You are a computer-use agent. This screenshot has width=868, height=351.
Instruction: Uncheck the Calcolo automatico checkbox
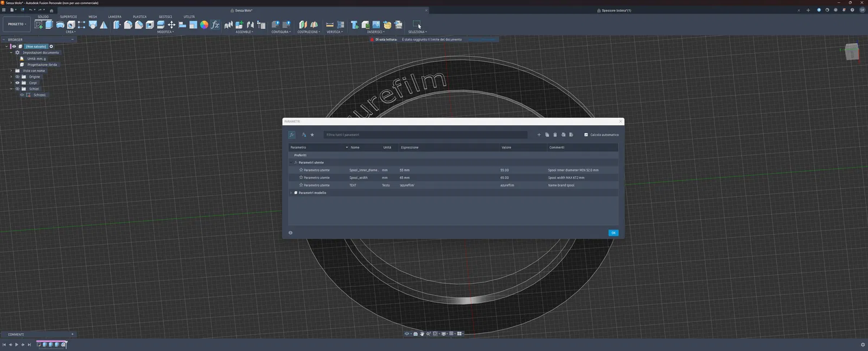click(x=586, y=135)
